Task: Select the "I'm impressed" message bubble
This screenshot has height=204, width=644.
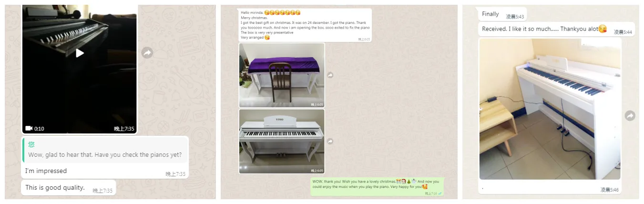Action: coord(105,171)
